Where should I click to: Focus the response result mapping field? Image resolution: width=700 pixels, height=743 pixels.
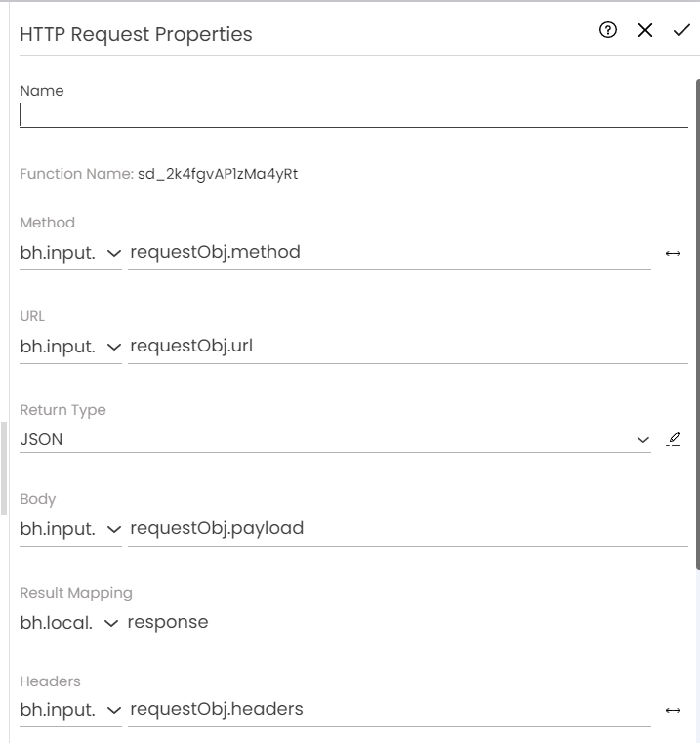[407, 623]
